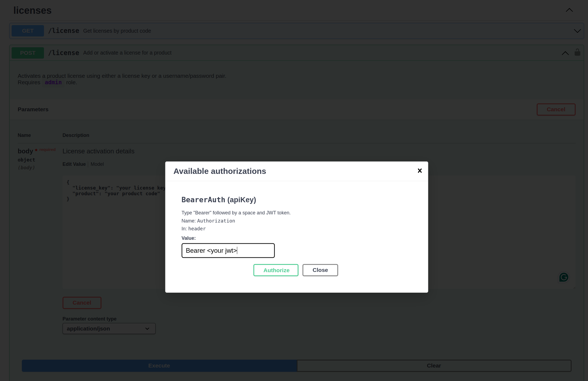The image size is (588, 381).
Task: Click the green POST method badge
Action: 28,53
